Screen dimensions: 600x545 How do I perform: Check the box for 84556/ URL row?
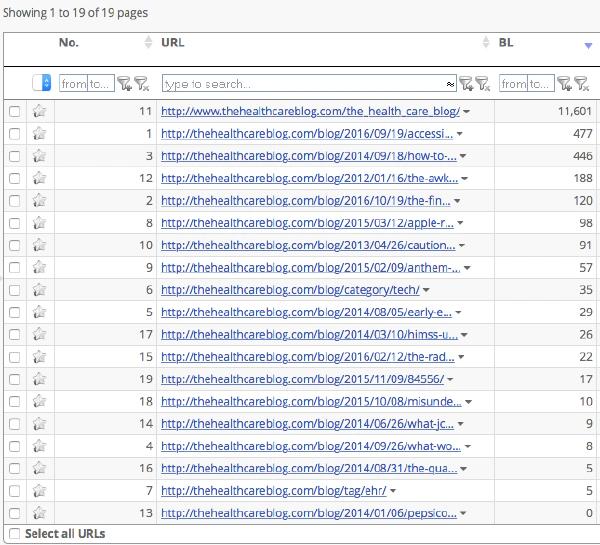(15, 379)
